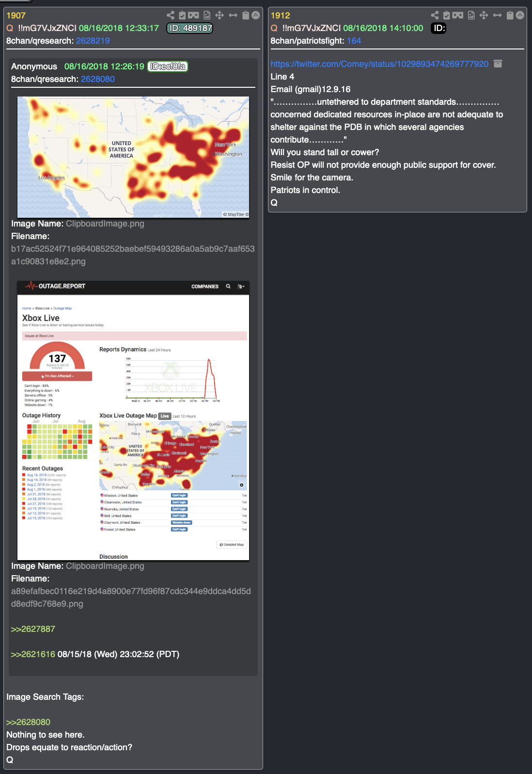Screen dimensions: 532x774
Task: Follow reply reference >>2621616
Action: (x=33, y=654)
